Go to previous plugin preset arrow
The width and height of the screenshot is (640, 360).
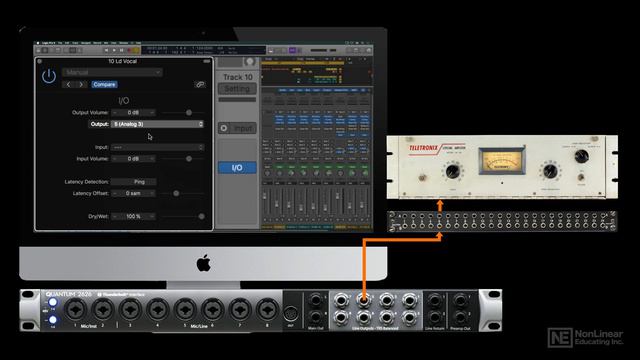tap(68, 84)
